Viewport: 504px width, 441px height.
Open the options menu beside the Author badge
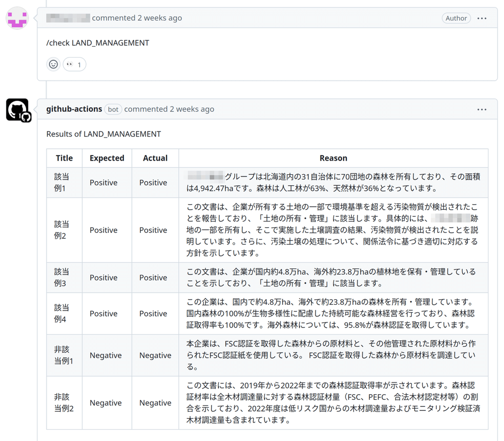pos(482,18)
